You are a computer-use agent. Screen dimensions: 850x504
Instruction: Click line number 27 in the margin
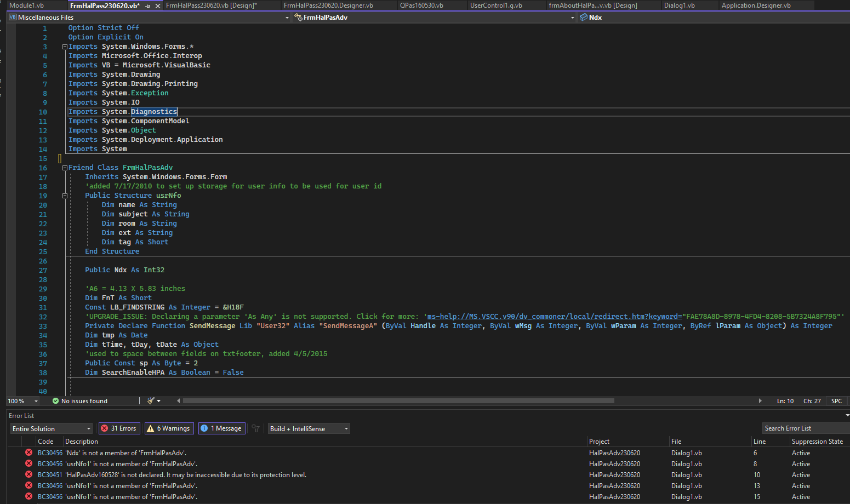tap(43, 270)
